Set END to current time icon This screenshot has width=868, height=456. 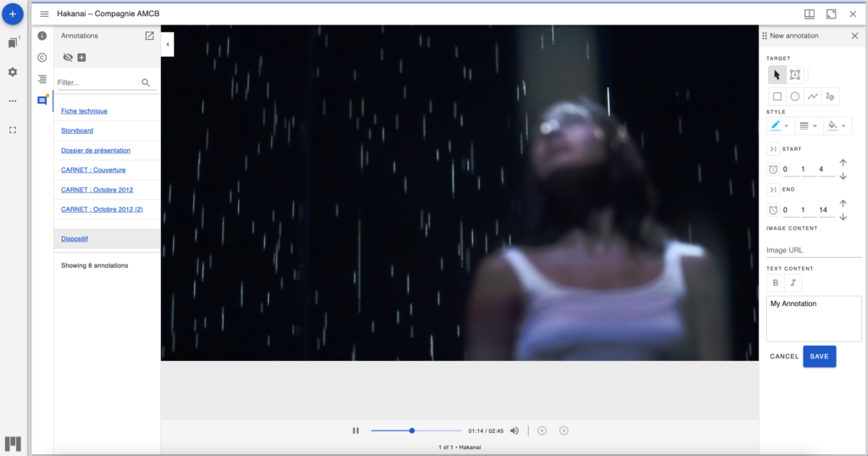(x=773, y=189)
